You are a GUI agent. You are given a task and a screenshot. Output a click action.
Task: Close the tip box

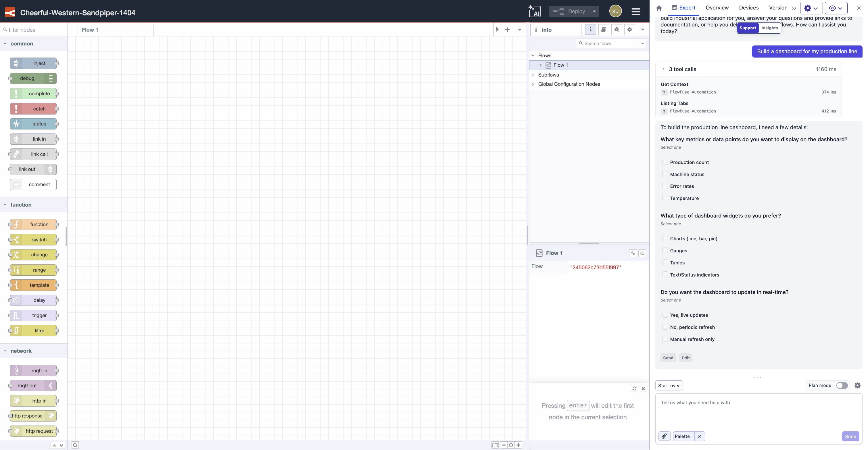pyautogui.click(x=643, y=388)
